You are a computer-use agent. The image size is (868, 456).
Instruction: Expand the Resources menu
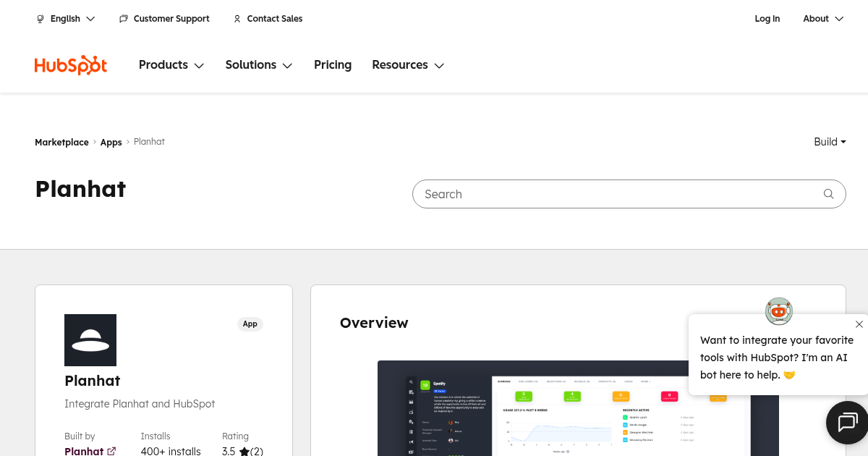click(x=408, y=65)
